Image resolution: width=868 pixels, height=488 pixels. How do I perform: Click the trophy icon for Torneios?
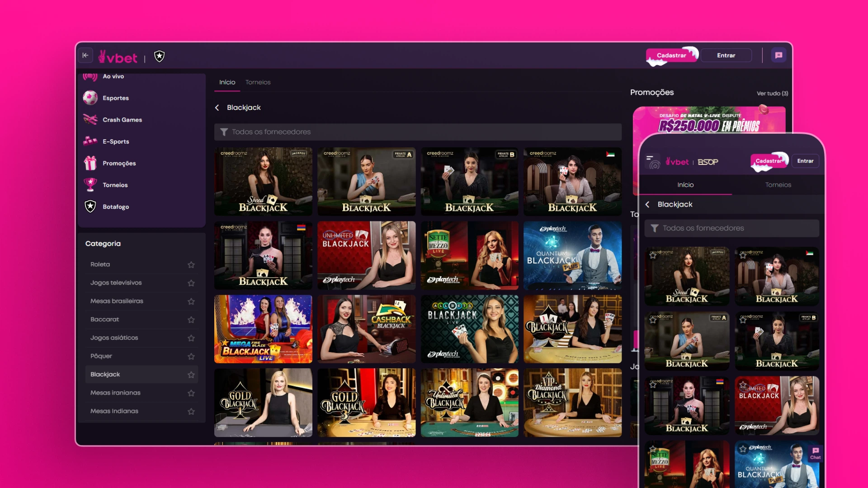(x=90, y=184)
